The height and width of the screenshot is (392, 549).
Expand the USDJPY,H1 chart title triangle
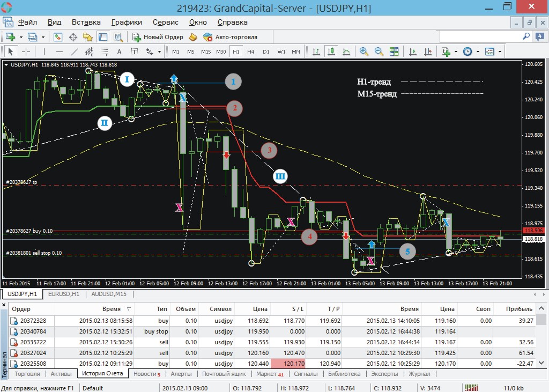[6, 65]
